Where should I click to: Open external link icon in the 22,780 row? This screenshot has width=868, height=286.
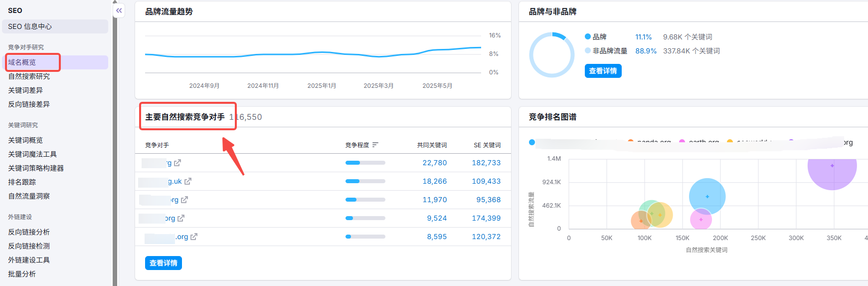pyautogui.click(x=177, y=163)
